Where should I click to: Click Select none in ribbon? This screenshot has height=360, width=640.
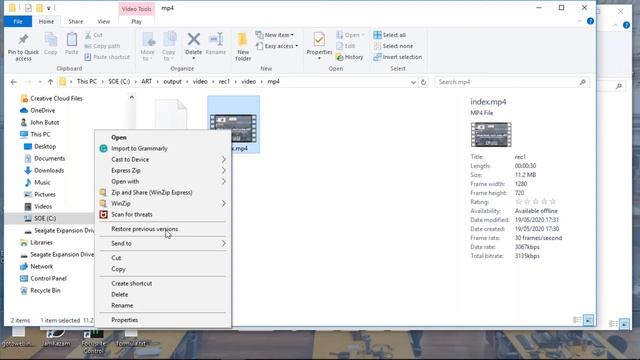(393, 46)
